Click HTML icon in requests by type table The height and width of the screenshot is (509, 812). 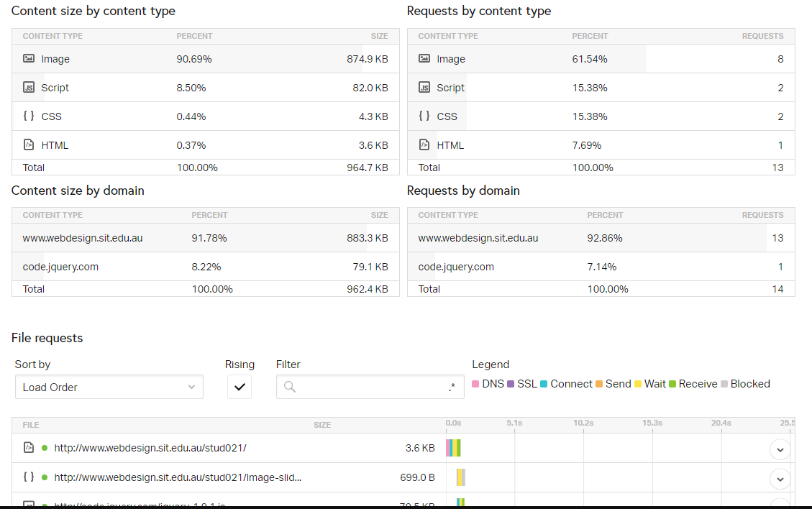pos(424,145)
